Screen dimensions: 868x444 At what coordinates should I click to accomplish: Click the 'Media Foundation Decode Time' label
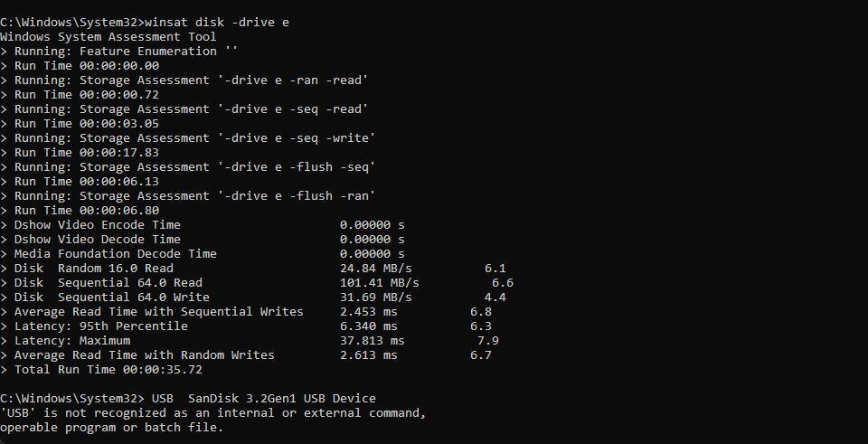click(x=115, y=254)
